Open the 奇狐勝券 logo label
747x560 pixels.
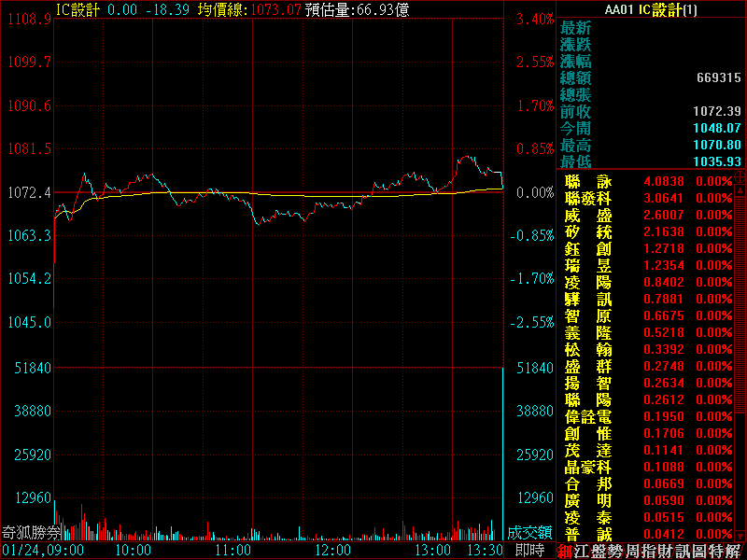point(30,533)
